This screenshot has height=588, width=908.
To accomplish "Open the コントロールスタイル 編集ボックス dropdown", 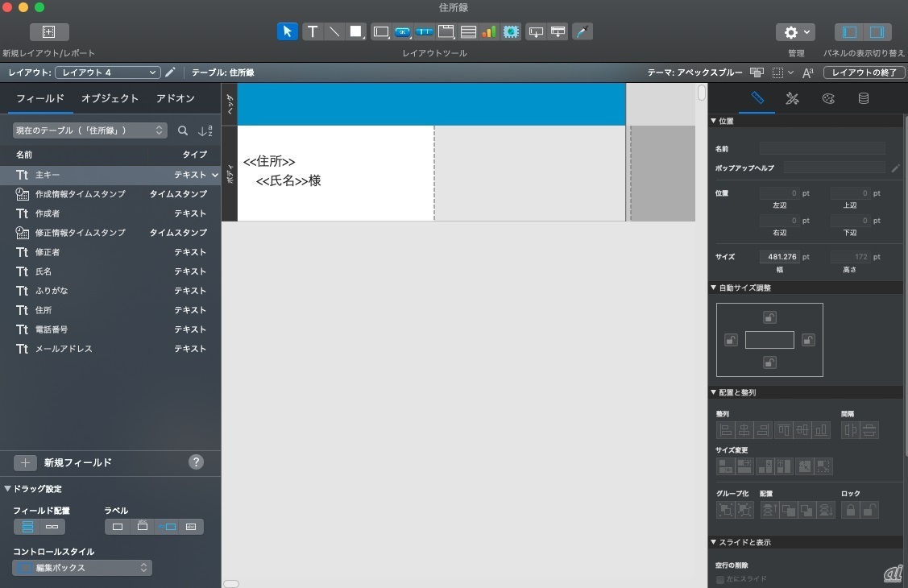I will (82, 568).
